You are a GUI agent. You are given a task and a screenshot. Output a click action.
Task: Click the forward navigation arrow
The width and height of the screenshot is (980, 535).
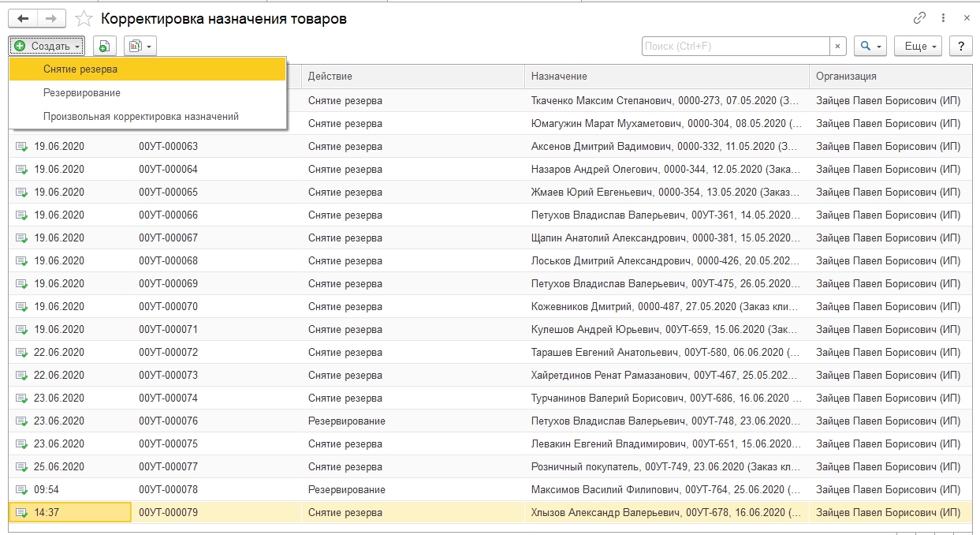coord(50,18)
